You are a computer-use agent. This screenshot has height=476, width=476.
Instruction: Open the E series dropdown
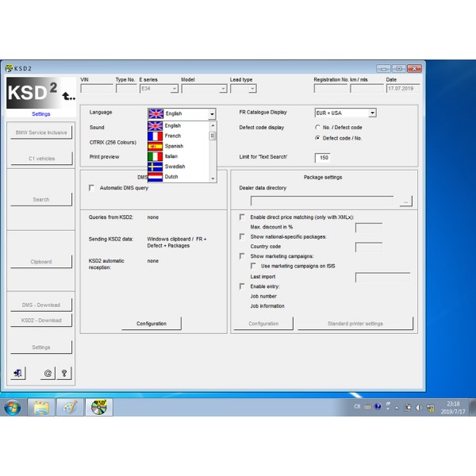pos(175,89)
